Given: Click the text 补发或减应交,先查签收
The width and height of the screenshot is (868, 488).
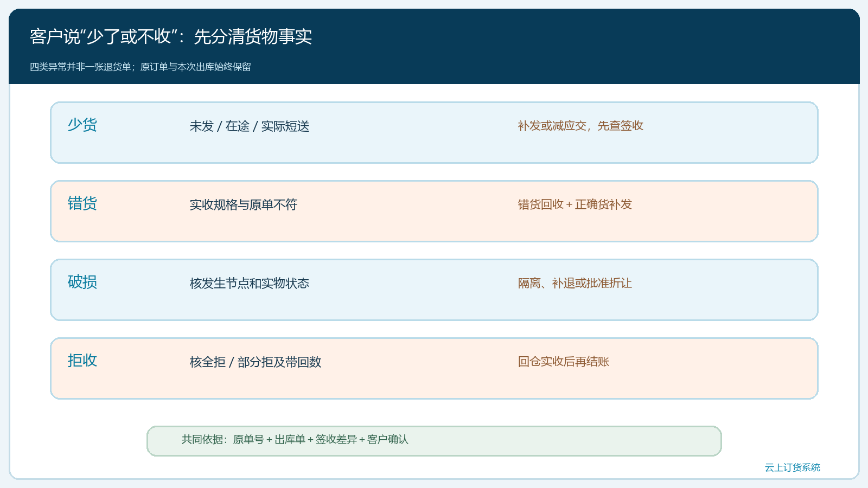Looking at the screenshot, I should (580, 126).
